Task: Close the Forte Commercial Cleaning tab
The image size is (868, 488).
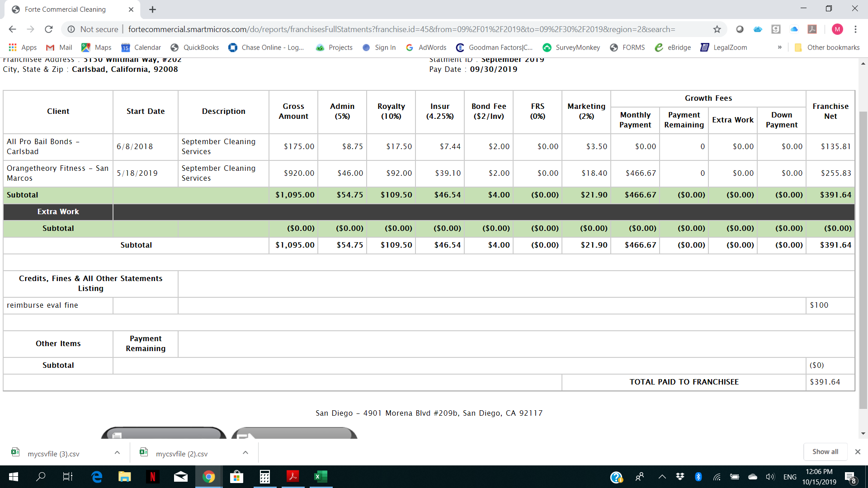Action: click(x=131, y=9)
